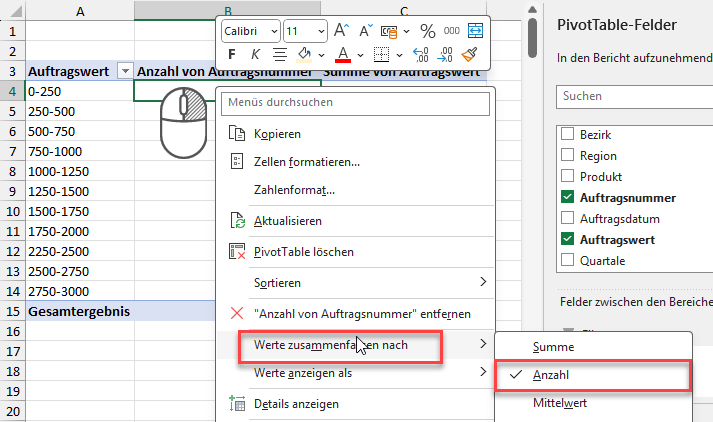Apply italic formatting (K) in mini toolbar

click(x=255, y=54)
